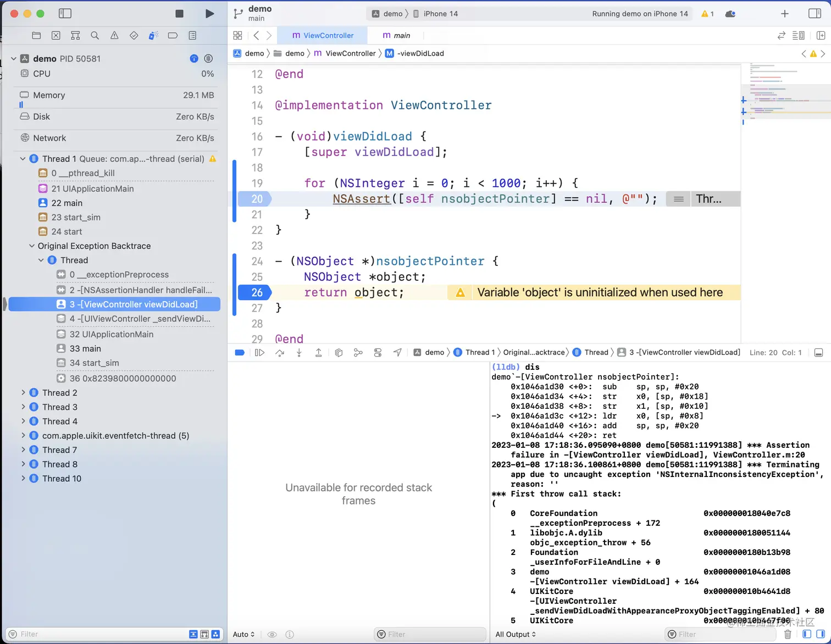
Task: Toggle the variables view eye icon
Action: (x=272, y=634)
